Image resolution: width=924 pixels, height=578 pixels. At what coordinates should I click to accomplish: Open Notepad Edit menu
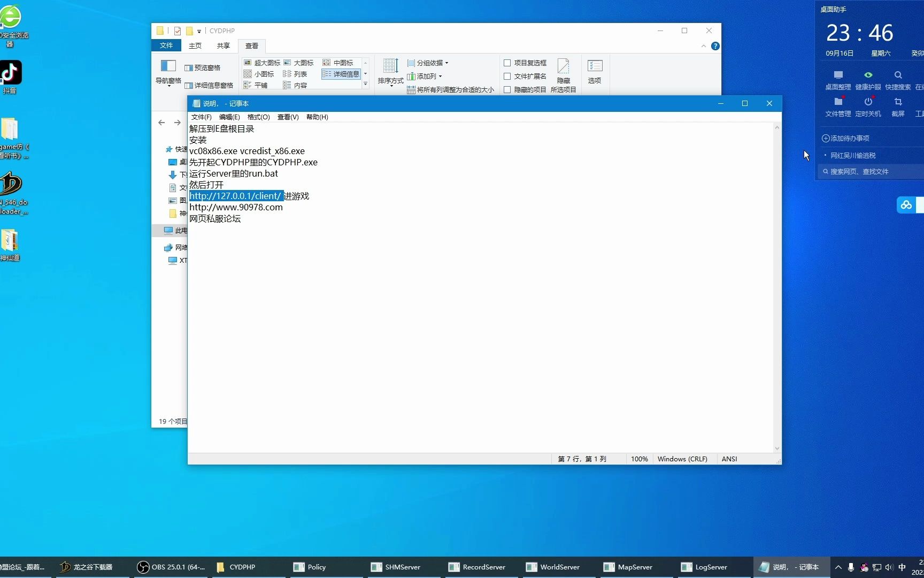coord(229,117)
